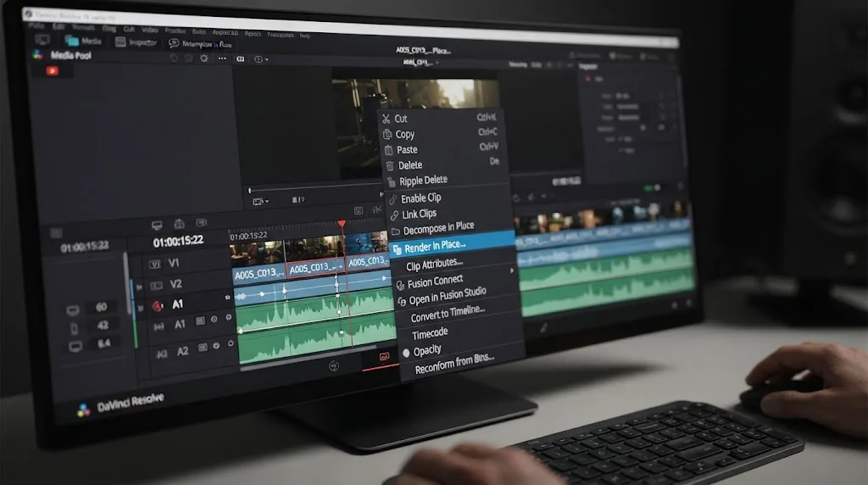The height and width of the screenshot is (485, 868).
Task: Click the display icon beside value 8.4
Action: point(75,347)
